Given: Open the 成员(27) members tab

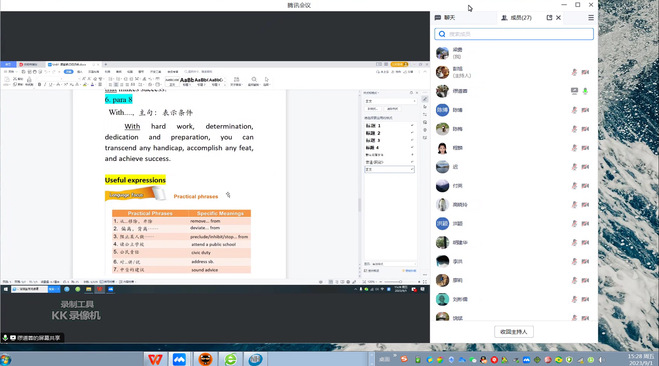Looking at the screenshot, I should (x=517, y=18).
